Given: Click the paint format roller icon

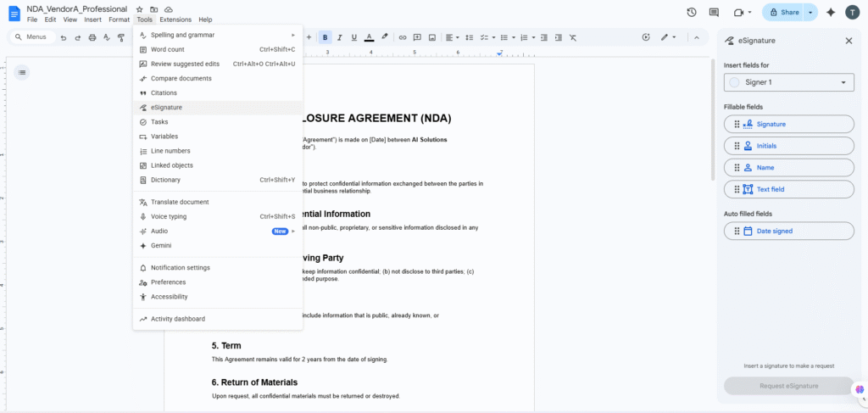Looking at the screenshot, I should tap(121, 37).
